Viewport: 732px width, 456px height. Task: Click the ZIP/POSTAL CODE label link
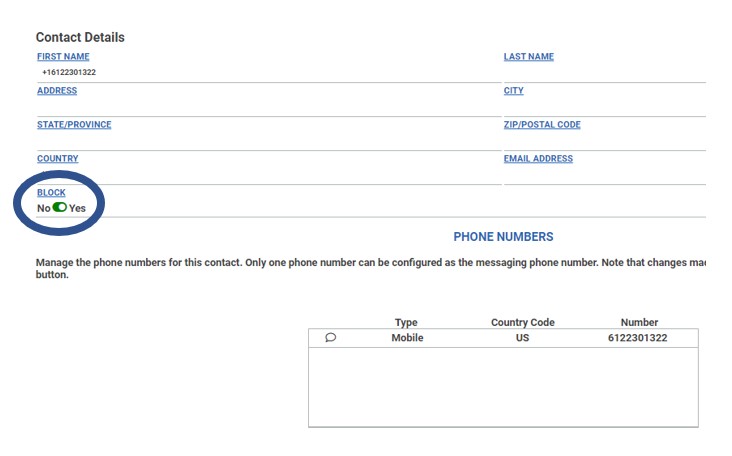click(542, 125)
